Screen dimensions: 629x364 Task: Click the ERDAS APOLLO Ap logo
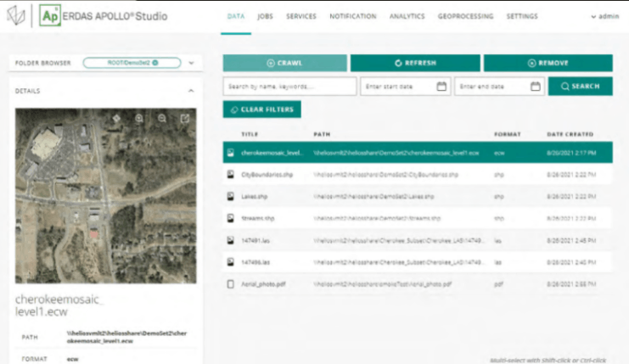[x=50, y=16]
